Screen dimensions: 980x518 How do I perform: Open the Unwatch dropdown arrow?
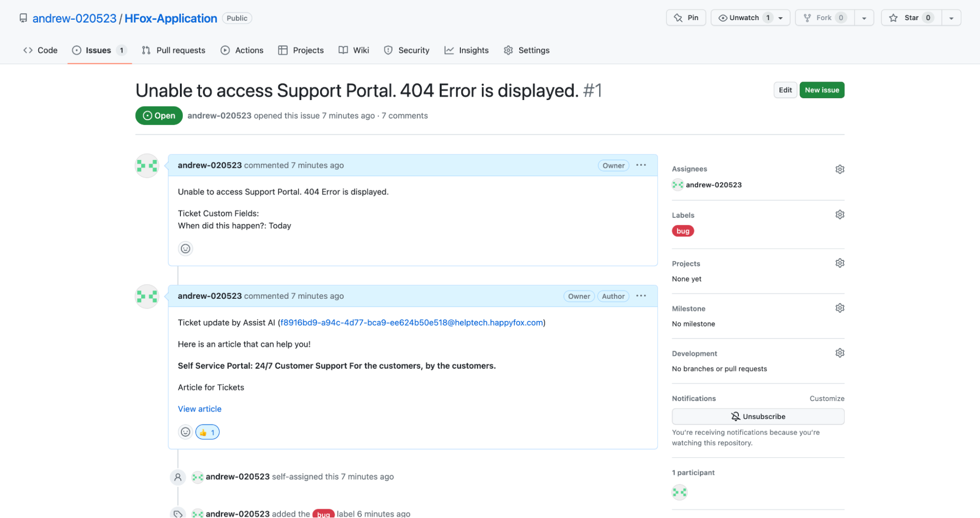pyautogui.click(x=781, y=17)
